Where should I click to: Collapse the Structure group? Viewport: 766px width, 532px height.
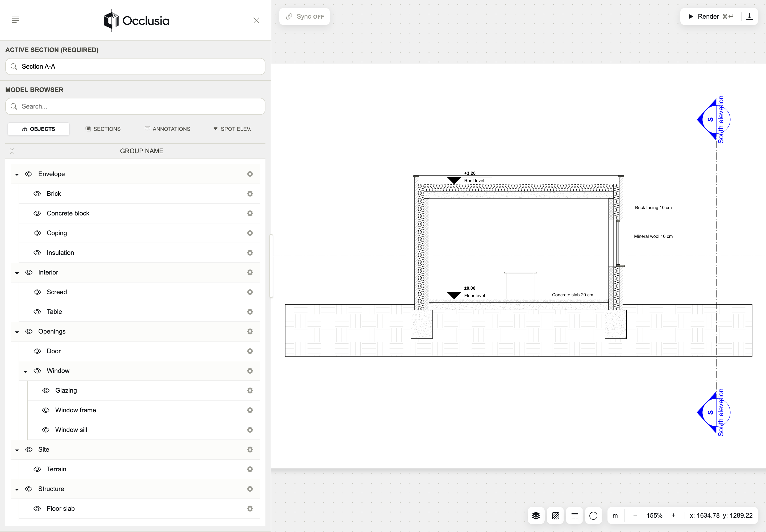(x=17, y=489)
